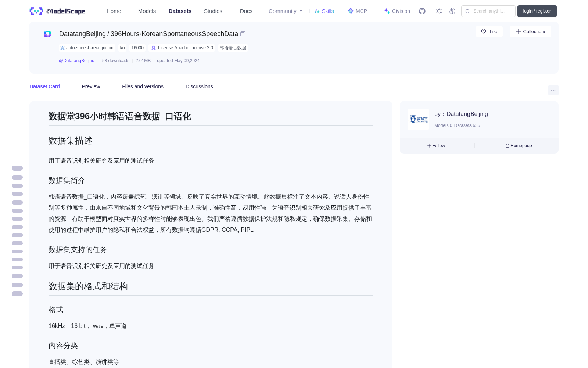Click the heart Like button

coord(489,32)
